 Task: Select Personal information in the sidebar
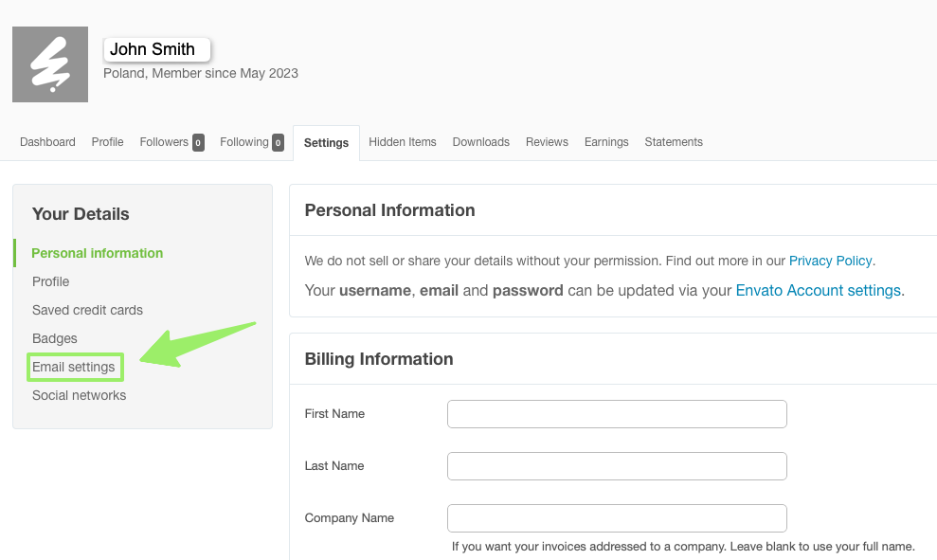point(96,253)
